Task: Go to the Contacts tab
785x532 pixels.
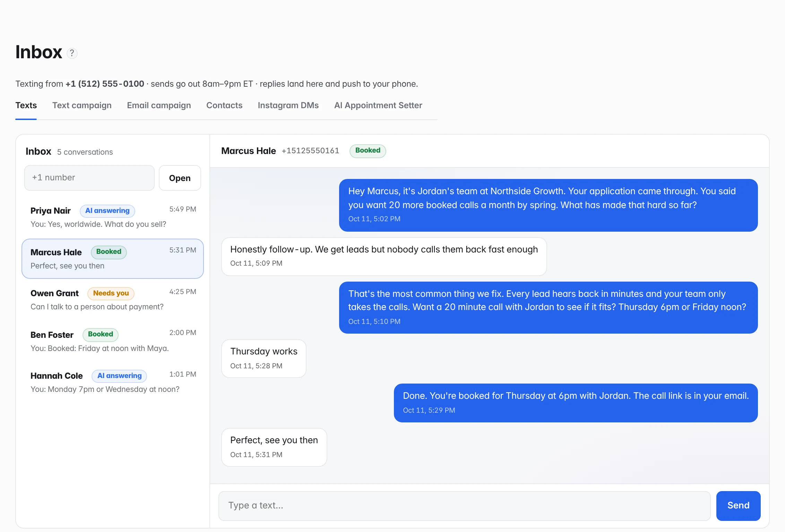Action: pyautogui.click(x=224, y=105)
